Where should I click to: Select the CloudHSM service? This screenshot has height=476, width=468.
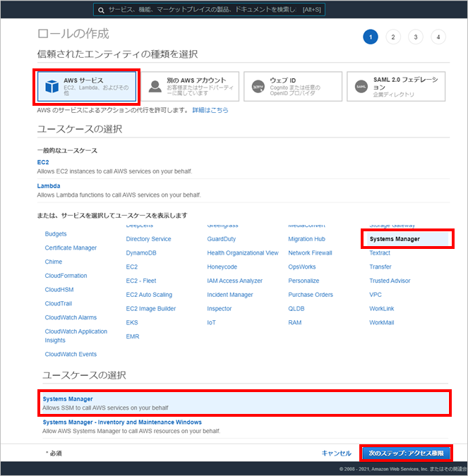coord(59,290)
